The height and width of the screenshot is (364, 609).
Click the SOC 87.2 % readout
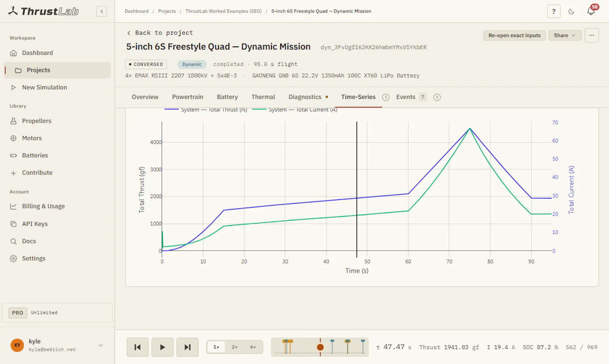[540, 347]
